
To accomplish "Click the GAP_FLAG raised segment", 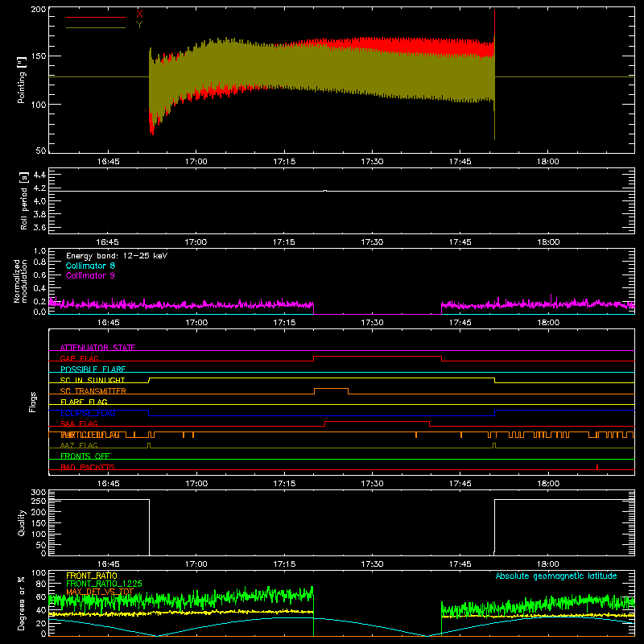I will coord(378,357).
